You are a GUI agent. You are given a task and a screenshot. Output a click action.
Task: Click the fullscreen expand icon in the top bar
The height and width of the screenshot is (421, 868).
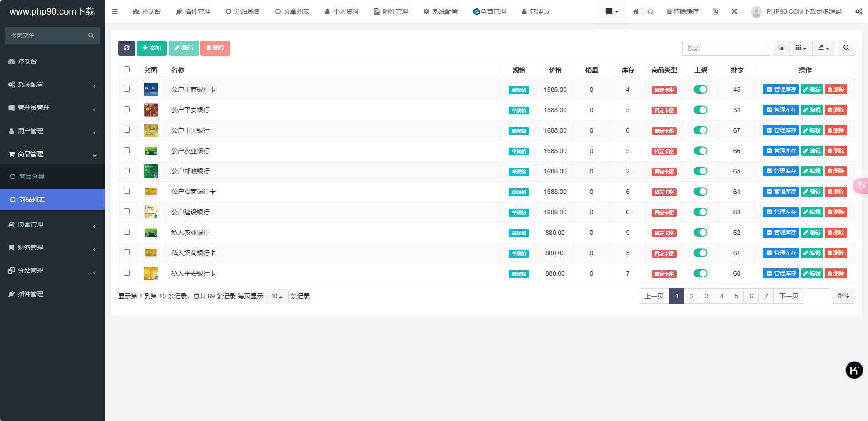coord(734,11)
